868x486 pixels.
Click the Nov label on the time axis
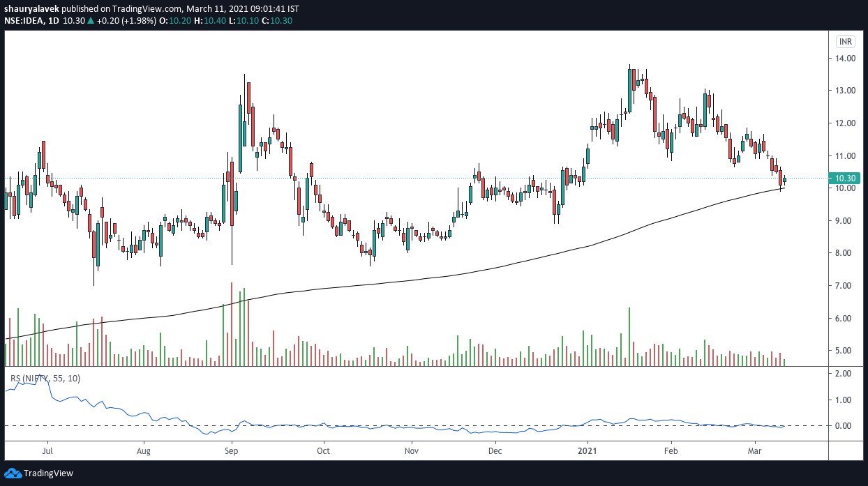(412, 450)
